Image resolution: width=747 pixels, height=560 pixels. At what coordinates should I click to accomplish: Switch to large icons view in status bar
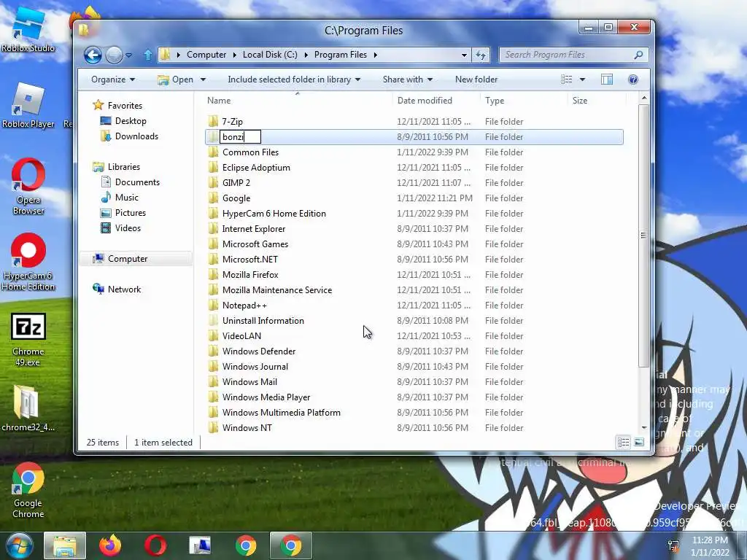tap(639, 443)
